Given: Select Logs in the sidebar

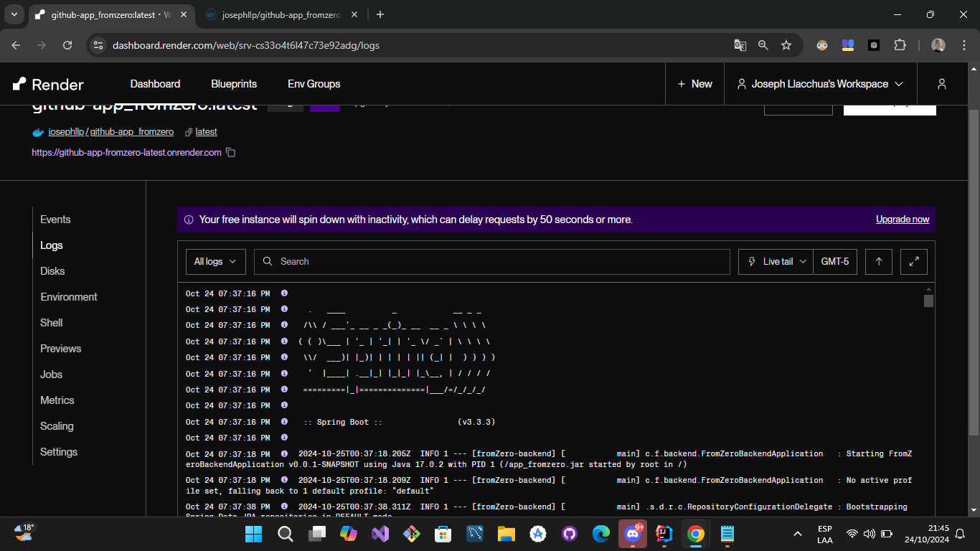Looking at the screenshot, I should pos(52,245).
